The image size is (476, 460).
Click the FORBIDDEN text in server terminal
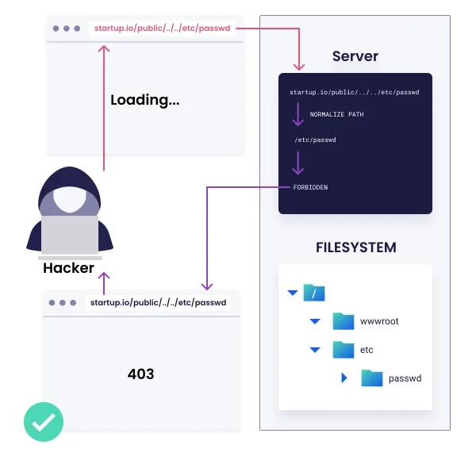pyautogui.click(x=310, y=187)
